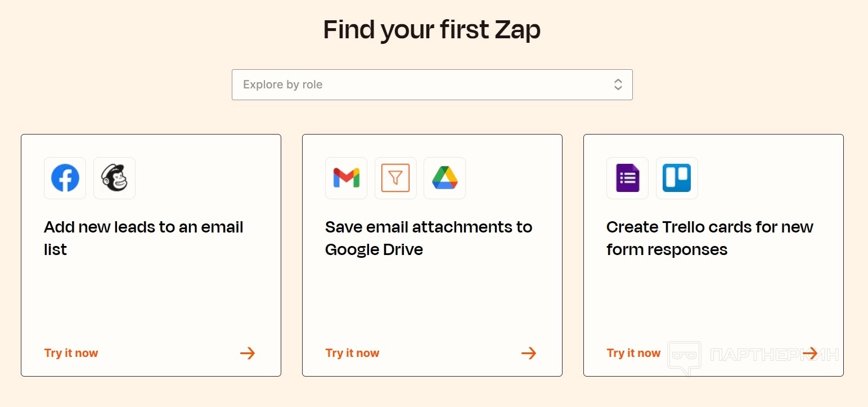Click the Facebook app icon
This screenshot has width=868, height=407.
pos(65,178)
